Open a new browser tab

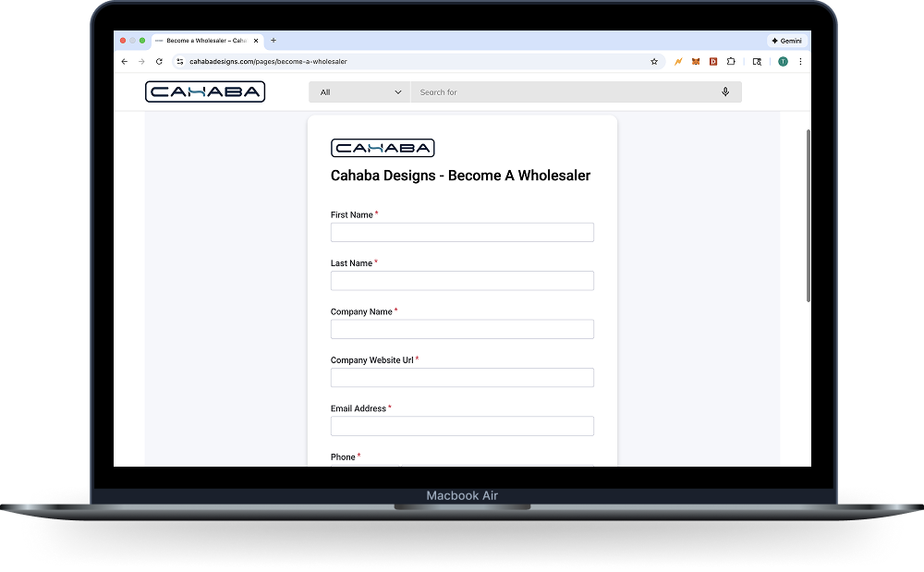point(274,41)
